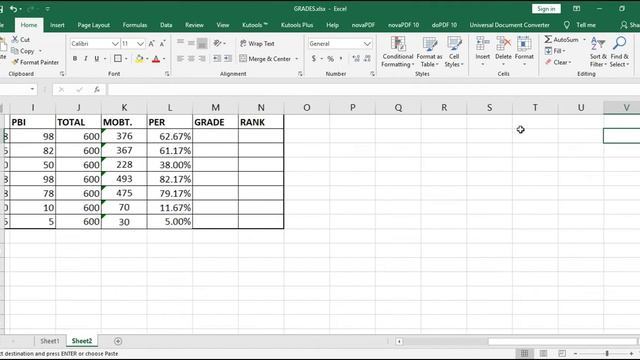Activate the Format Painter brush

tap(15, 62)
